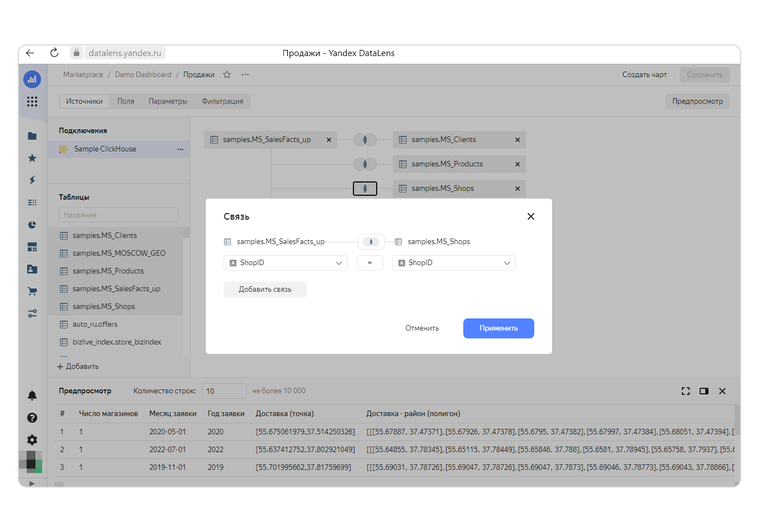Remove samples.MS_Products table from canvas

pyautogui.click(x=518, y=164)
